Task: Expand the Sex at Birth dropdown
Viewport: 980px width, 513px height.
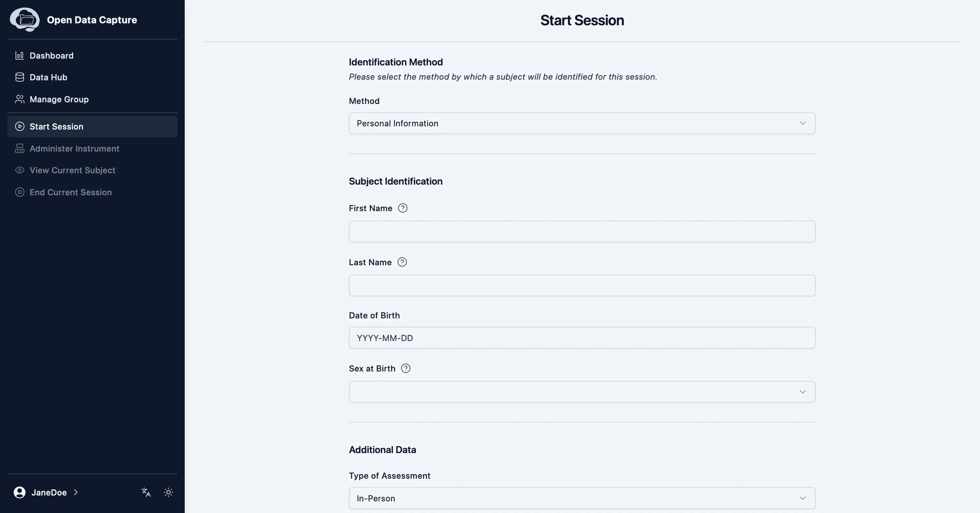Action: point(581,391)
